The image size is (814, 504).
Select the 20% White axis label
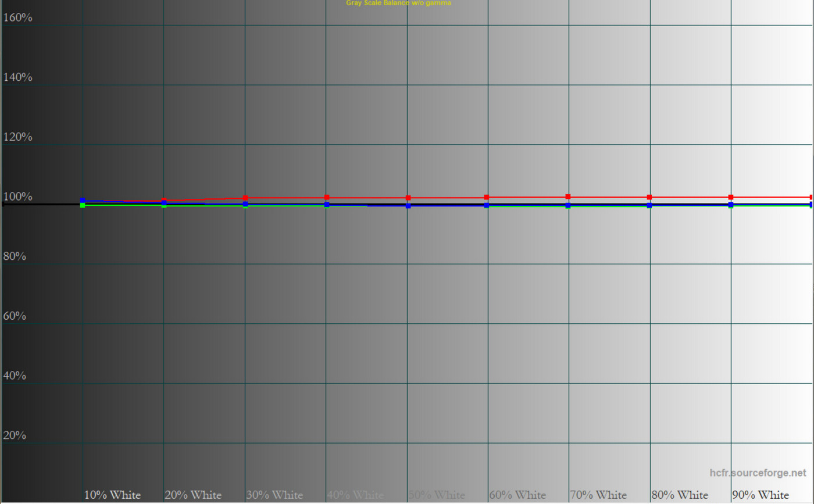click(x=192, y=495)
